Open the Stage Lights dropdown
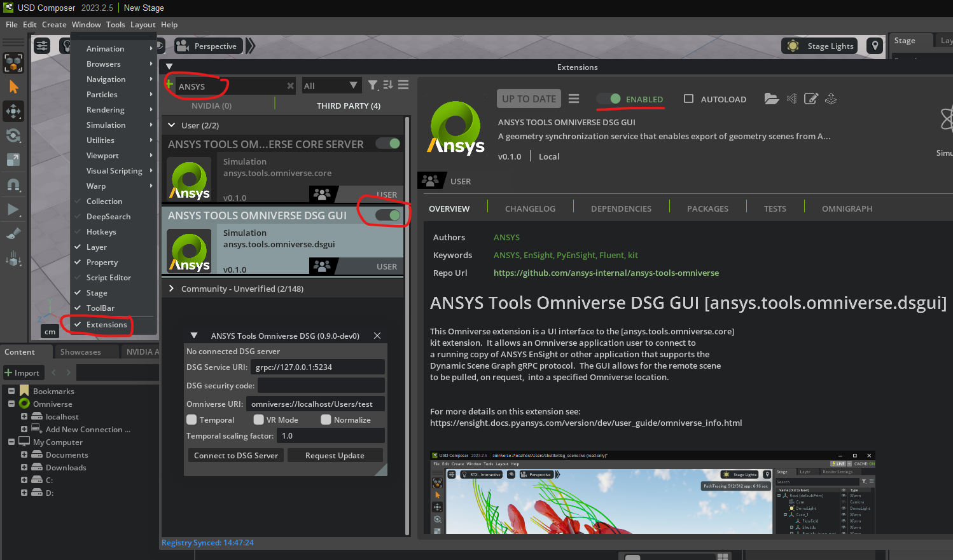Viewport: 953px width, 560px height. pos(819,46)
